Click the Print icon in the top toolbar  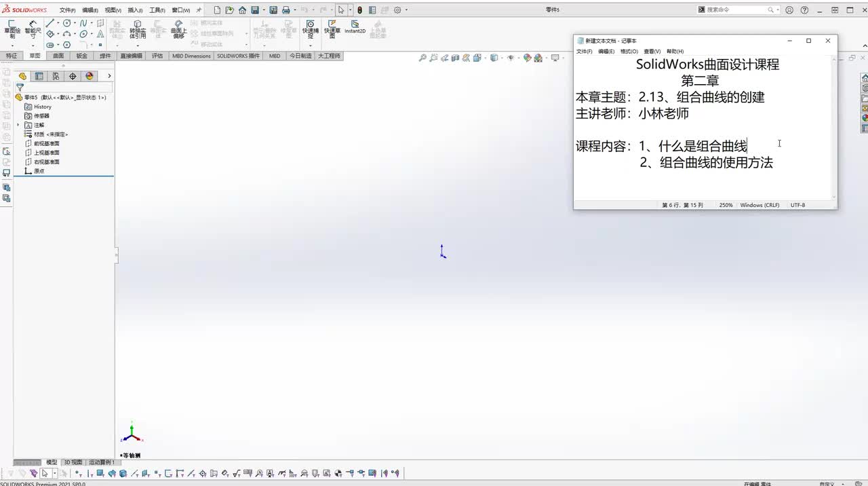pyautogui.click(x=285, y=10)
